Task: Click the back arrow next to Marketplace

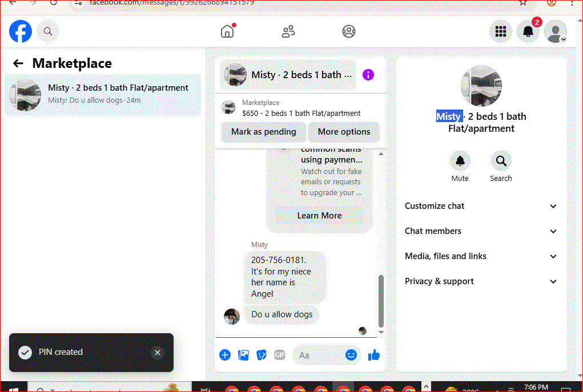Action: coord(18,63)
